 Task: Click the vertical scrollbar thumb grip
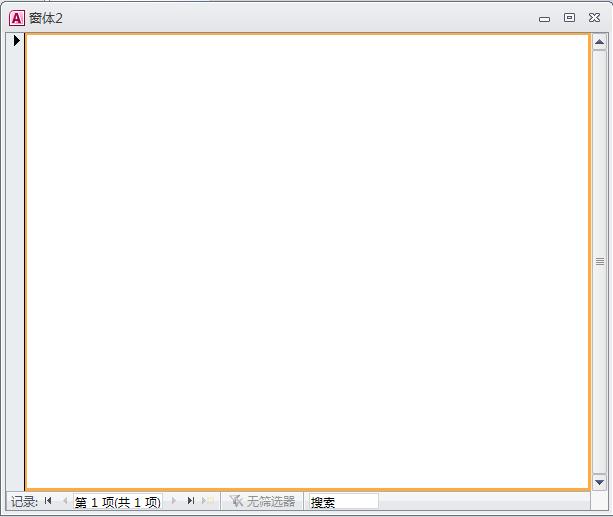(600, 262)
